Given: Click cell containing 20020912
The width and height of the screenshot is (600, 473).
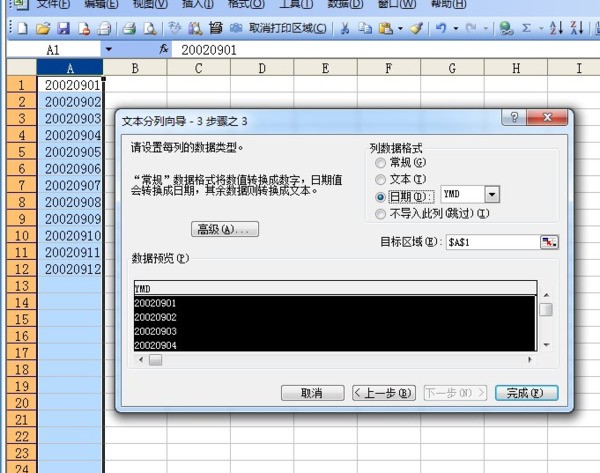Looking at the screenshot, I should [70, 269].
